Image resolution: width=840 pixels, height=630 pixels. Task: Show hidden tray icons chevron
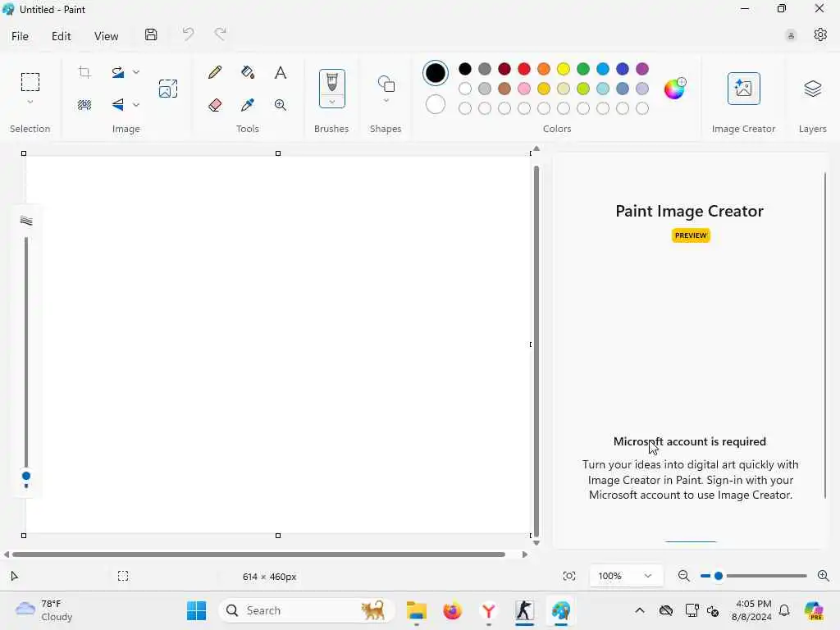640,610
